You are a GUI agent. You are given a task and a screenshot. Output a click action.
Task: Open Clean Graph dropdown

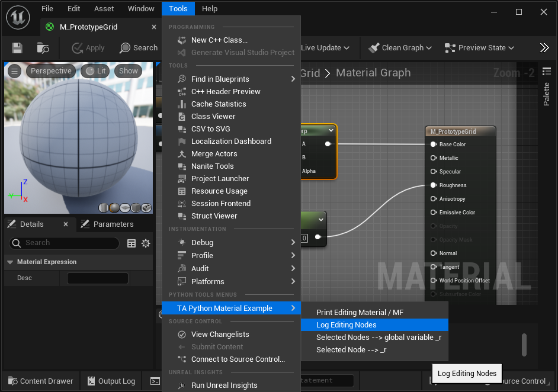pos(400,47)
